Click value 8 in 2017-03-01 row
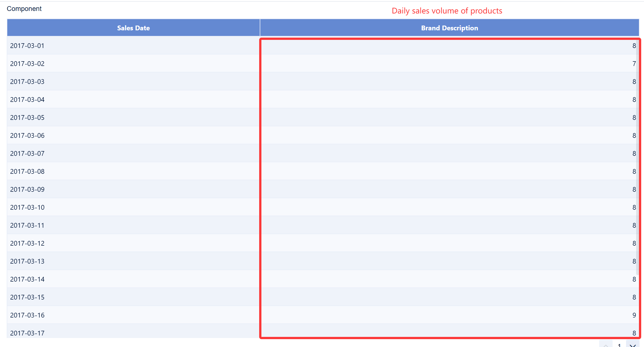This screenshot has height=347, width=644. click(634, 46)
